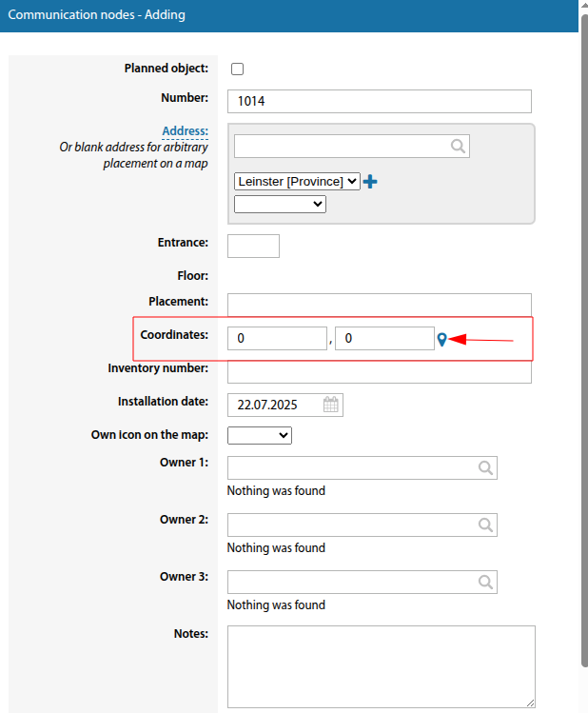
Task: Open the installation date calendar icon
Action: 331,405
